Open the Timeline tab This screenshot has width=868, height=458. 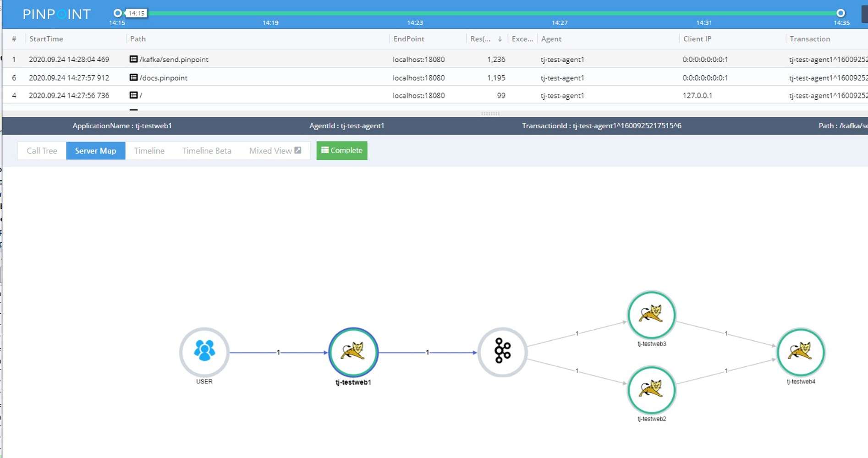[149, 151]
